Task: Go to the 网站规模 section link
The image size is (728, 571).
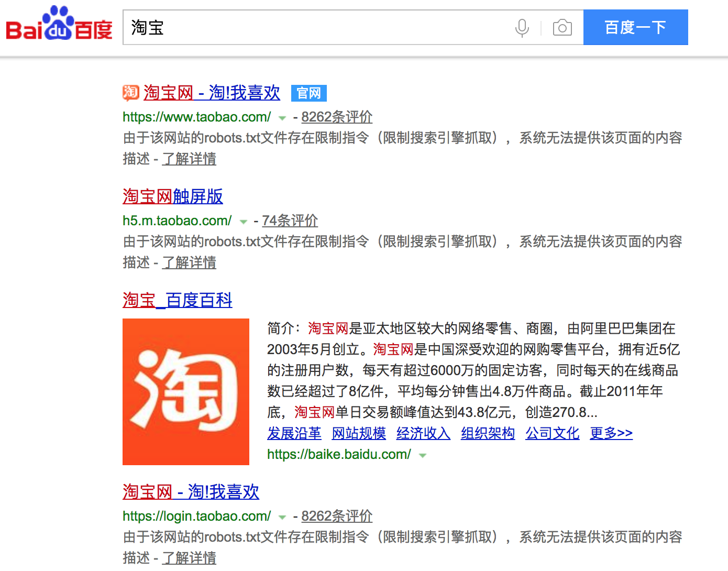Action: click(x=359, y=433)
